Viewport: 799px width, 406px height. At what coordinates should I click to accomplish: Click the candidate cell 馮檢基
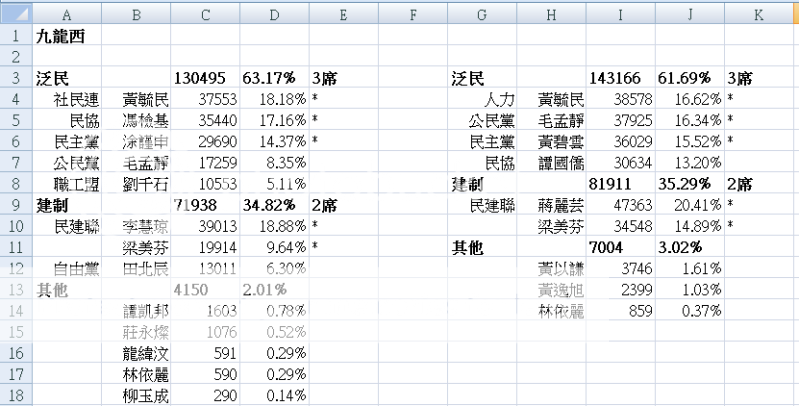(x=136, y=120)
